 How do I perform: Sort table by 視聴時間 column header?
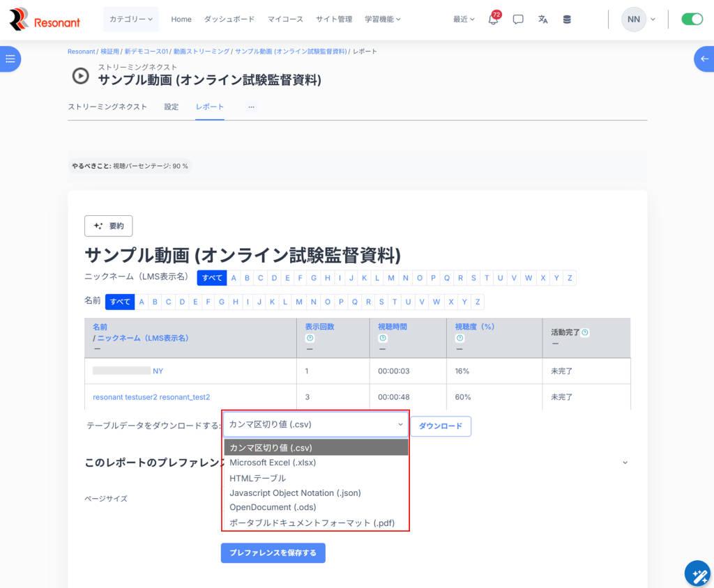click(393, 326)
